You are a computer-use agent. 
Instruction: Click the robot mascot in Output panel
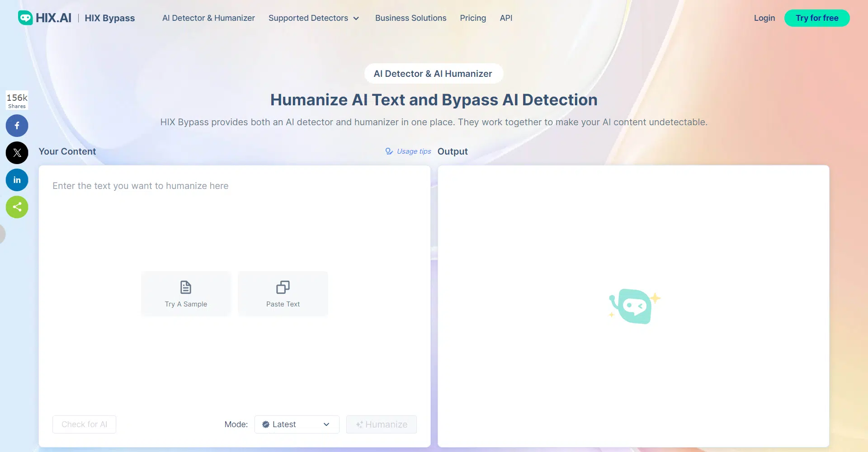click(634, 306)
